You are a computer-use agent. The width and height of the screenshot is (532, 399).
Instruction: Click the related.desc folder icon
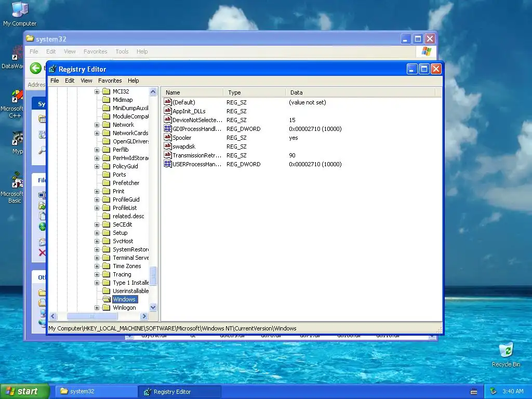point(107,216)
